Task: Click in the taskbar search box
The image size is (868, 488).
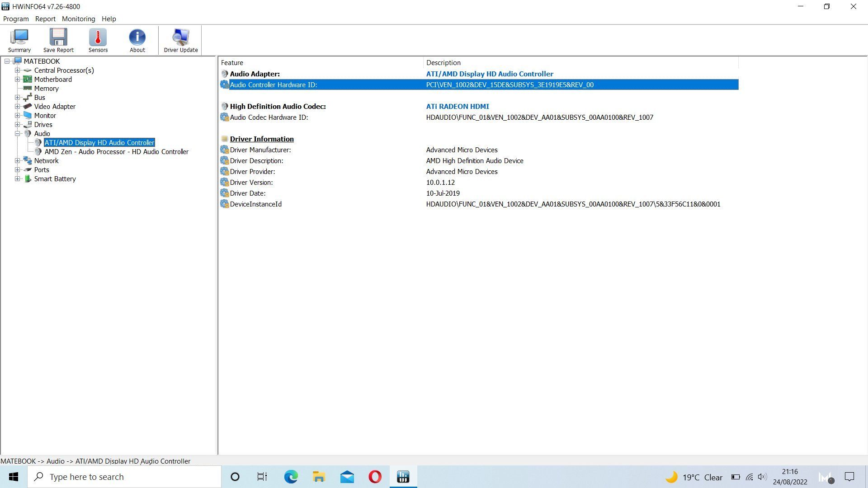Action: click(x=124, y=477)
